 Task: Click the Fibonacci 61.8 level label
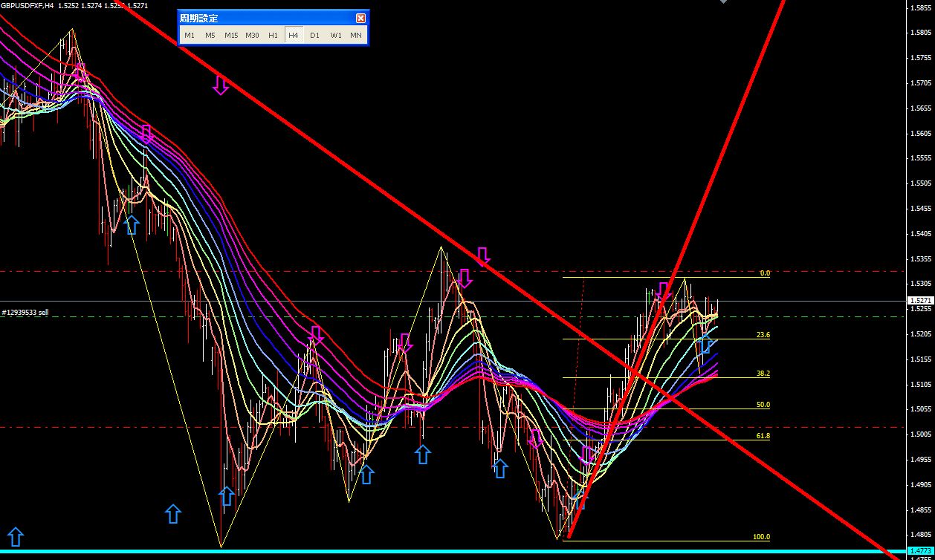[763, 436]
